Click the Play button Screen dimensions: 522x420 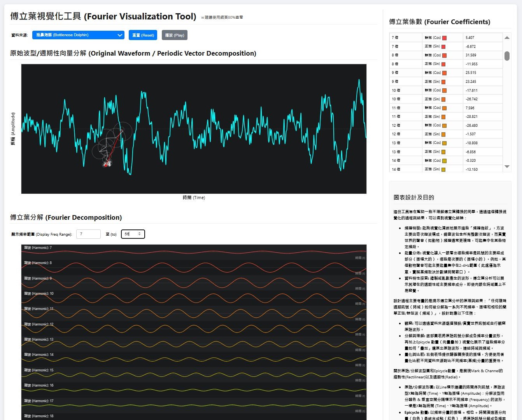tap(175, 35)
